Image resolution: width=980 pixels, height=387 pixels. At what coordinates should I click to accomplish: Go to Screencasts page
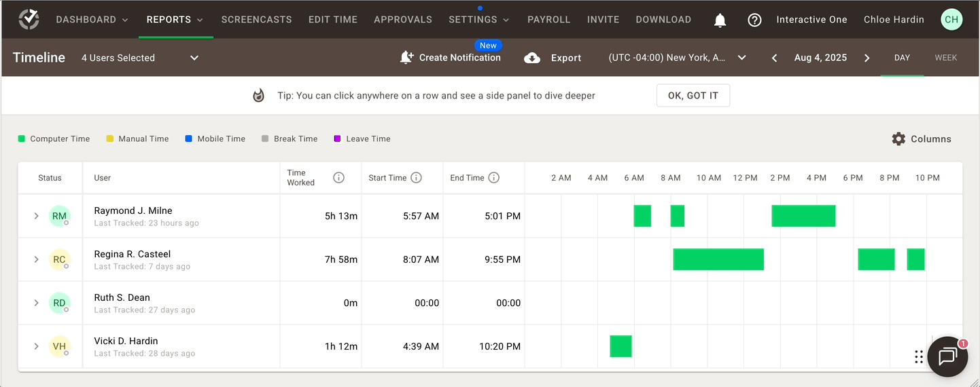click(x=256, y=20)
